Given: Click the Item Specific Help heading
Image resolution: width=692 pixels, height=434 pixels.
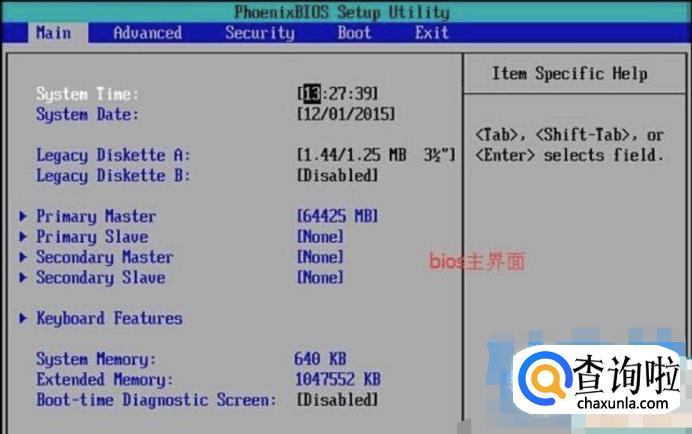Looking at the screenshot, I should [x=570, y=73].
